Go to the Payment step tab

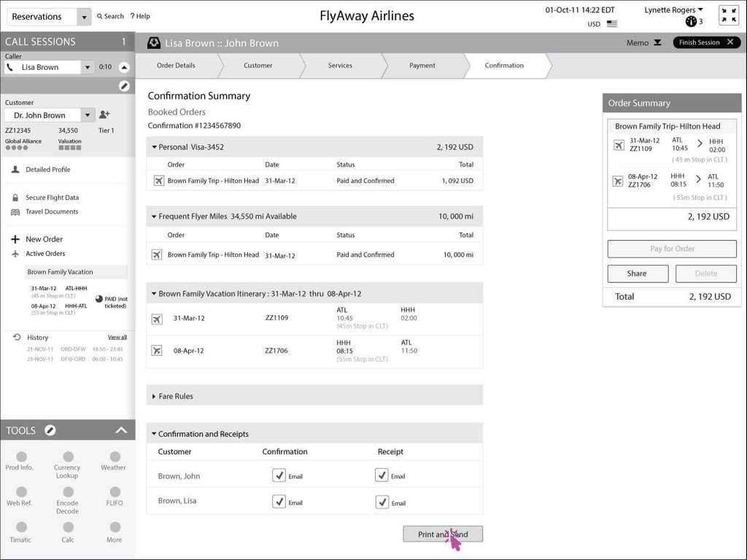422,66
